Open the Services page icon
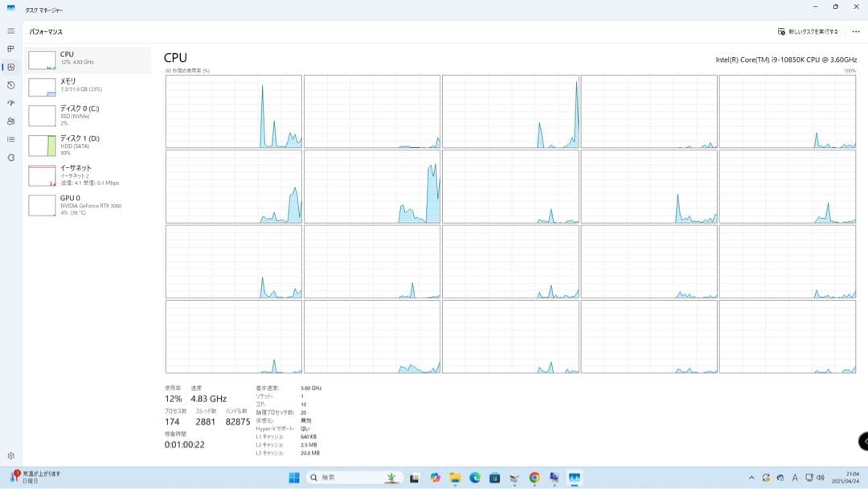 10,156
